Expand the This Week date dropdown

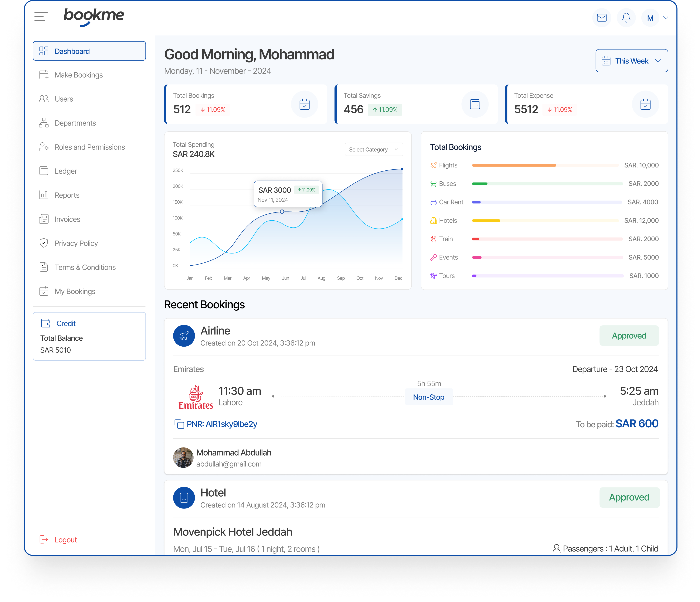(x=631, y=61)
